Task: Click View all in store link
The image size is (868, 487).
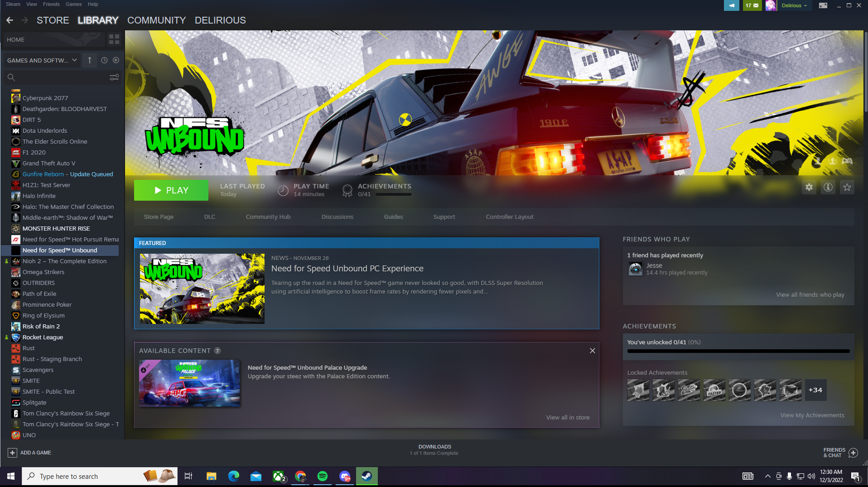Action: click(x=568, y=417)
